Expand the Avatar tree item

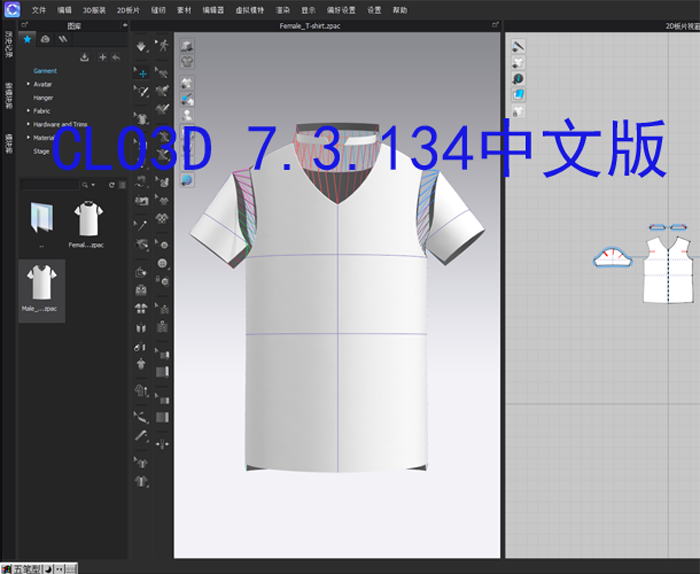click(28, 84)
